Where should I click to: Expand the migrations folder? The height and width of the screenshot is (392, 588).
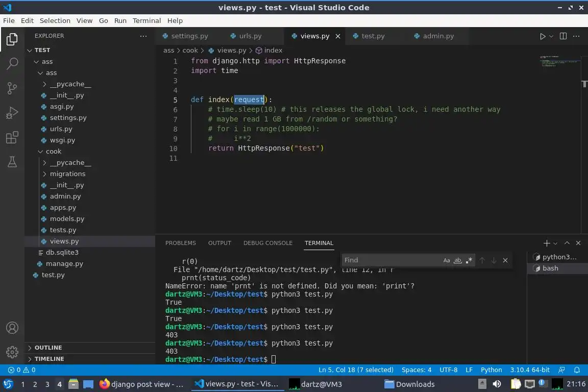tap(44, 174)
